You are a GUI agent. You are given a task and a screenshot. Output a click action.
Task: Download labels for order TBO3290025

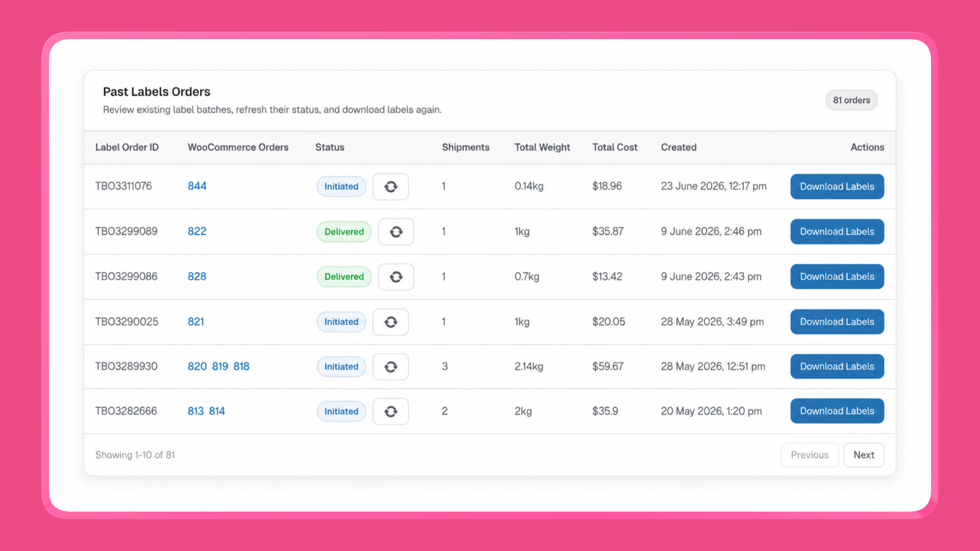click(837, 322)
